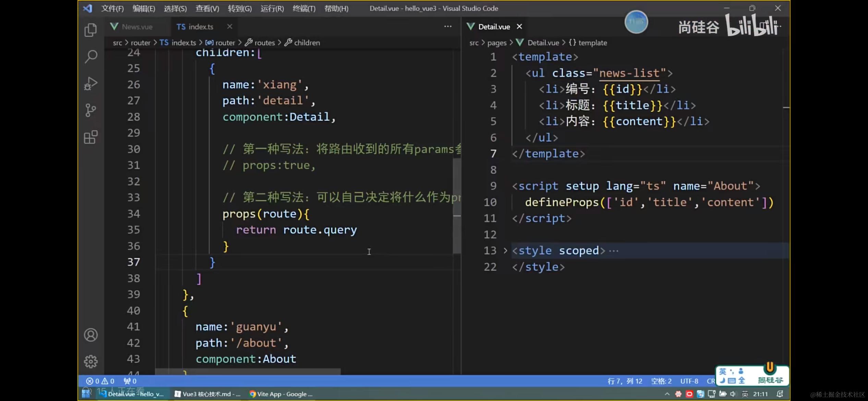
Task: Open the Explorer view icon
Action: [91, 30]
